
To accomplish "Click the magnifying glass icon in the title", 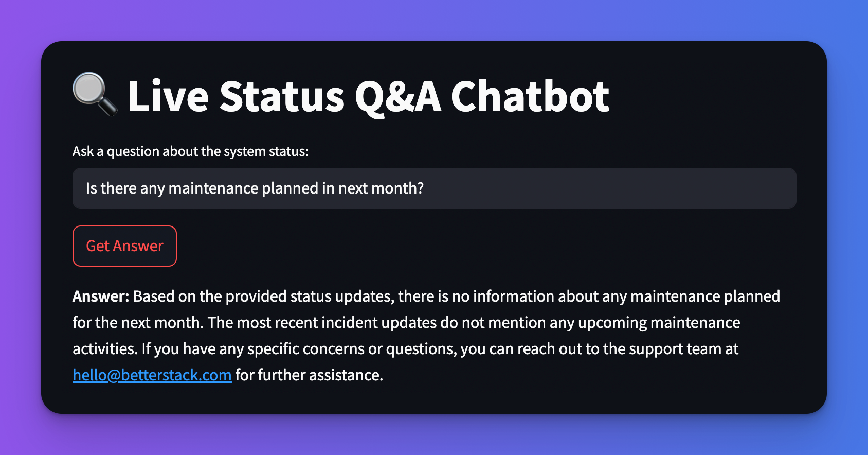I will click(95, 94).
